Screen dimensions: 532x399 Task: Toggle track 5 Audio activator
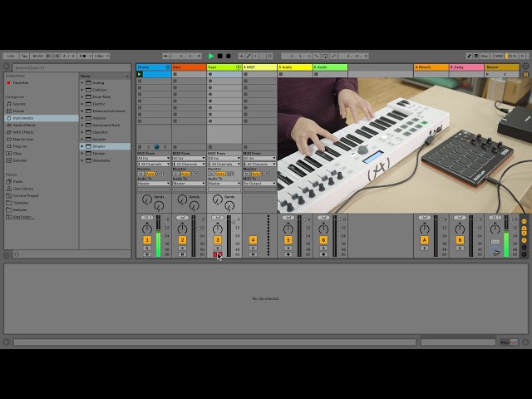[x=288, y=240]
